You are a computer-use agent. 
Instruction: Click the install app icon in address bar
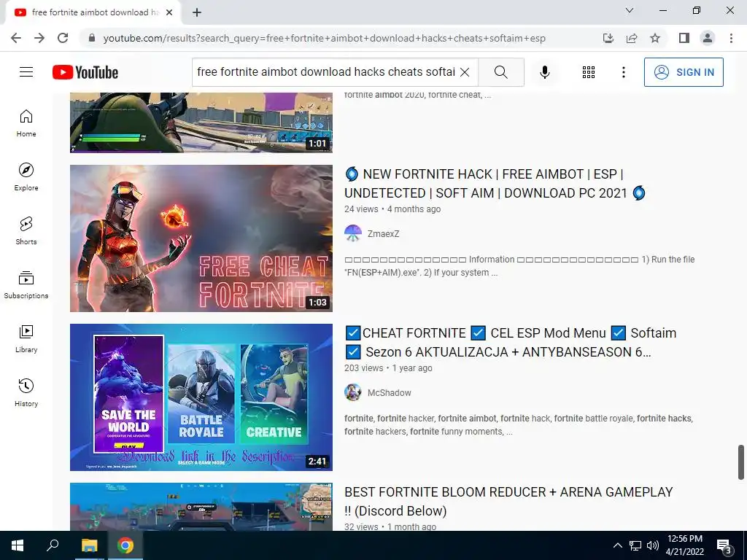coord(608,38)
